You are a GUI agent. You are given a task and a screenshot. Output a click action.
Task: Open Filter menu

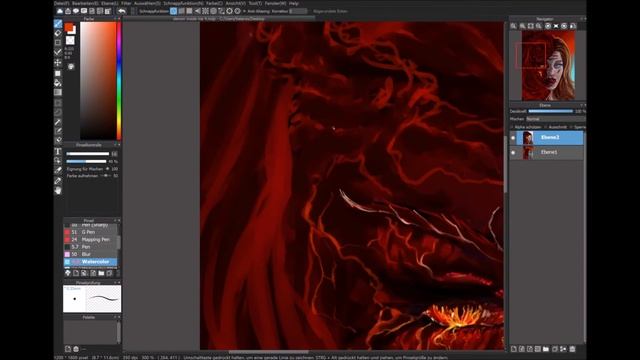pyautogui.click(x=126, y=3)
